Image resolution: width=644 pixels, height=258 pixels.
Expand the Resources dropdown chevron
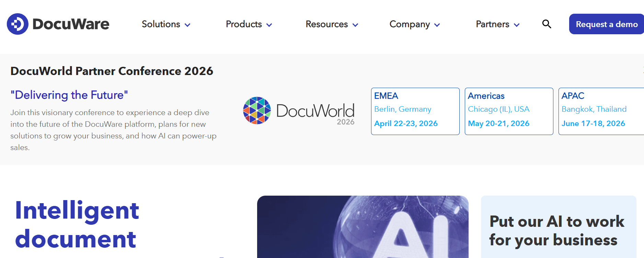[355, 25]
